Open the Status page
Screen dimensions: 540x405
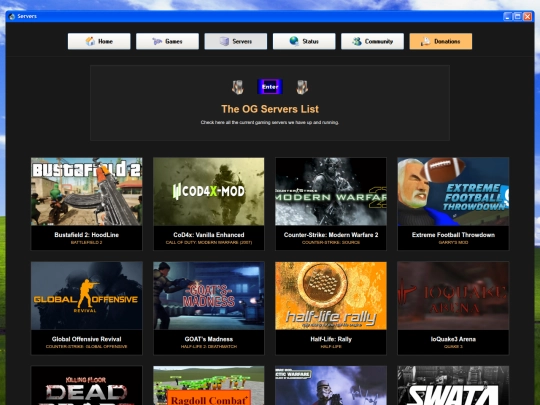point(304,41)
